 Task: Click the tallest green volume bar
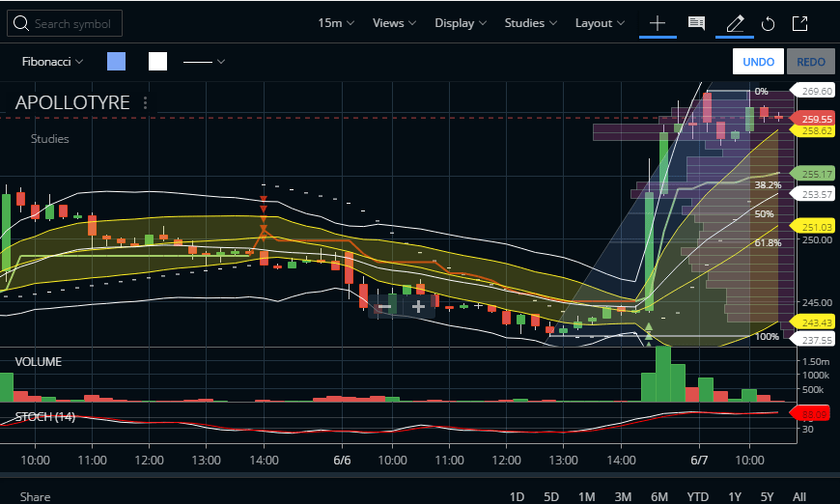click(663, 374)
